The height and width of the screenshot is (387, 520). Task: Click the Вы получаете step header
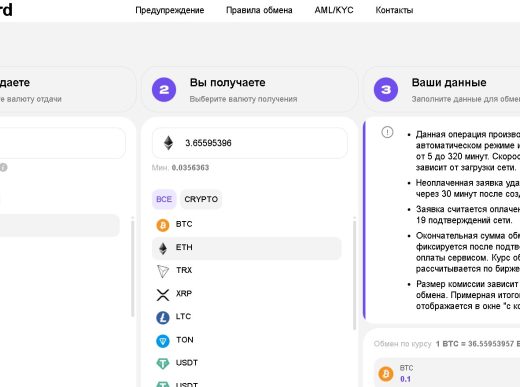(249, 90)
